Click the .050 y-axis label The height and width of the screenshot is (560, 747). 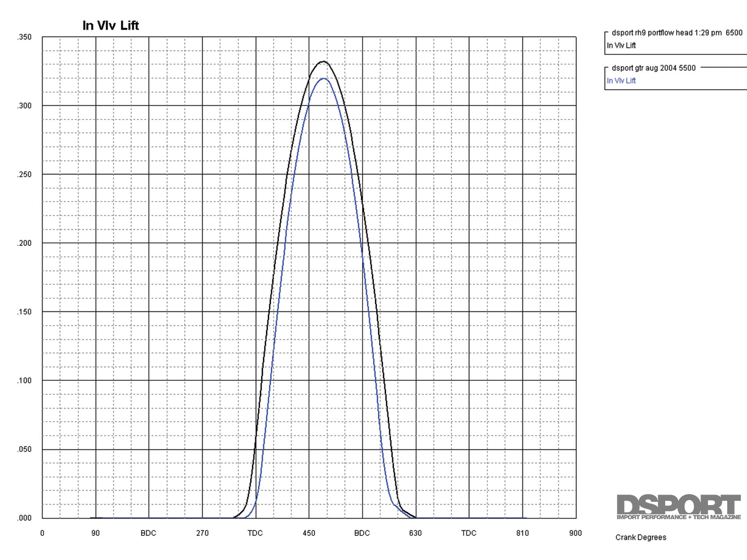click(25, 449)
